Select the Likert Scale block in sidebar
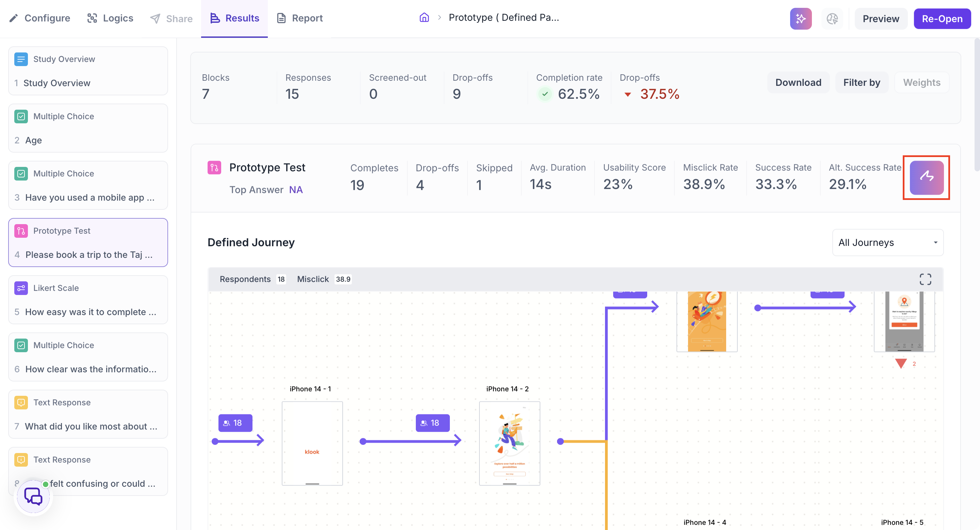Screen dimensions: 980x530 pos(88,300)
